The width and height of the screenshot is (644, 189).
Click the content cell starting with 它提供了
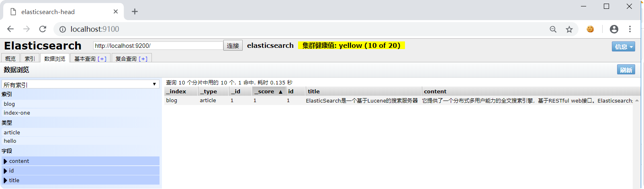click(x=527, y=101)
